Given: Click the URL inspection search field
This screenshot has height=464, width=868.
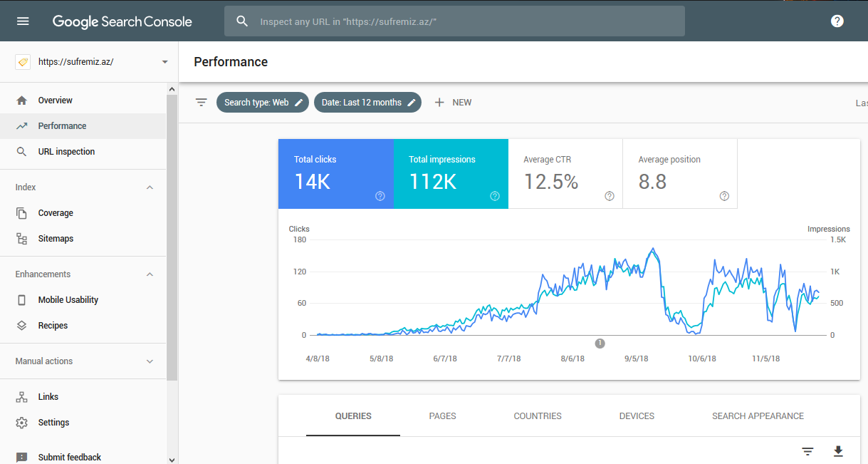Looking at the screenshot, I should pyautogui.click(x=454, y=21).
